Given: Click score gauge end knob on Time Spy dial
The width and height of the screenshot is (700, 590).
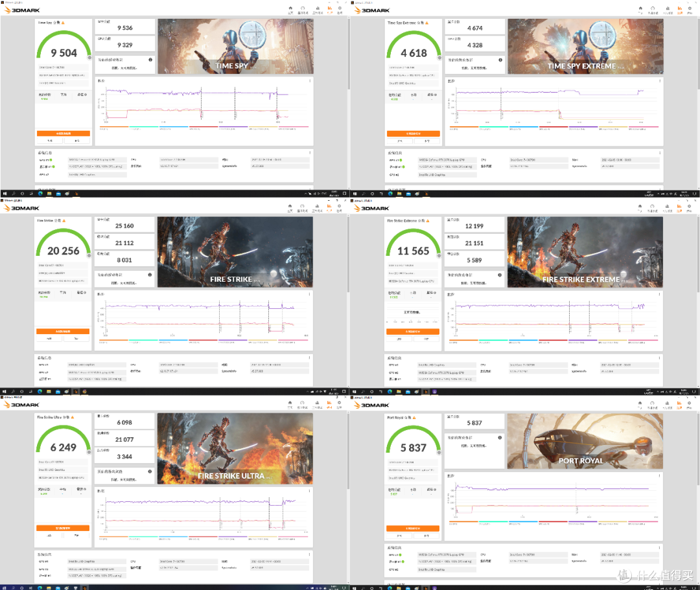Looking at the screenshot, I should [89, 58].
